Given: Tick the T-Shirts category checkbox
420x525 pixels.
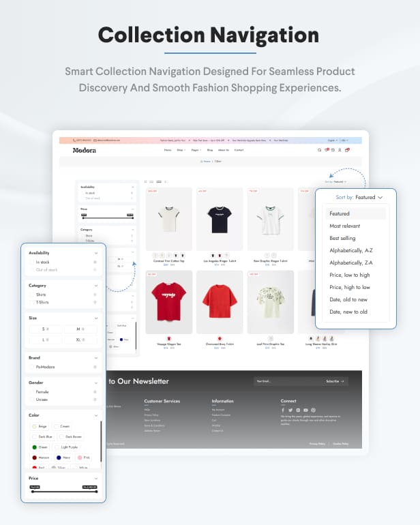Looking at the screenshot, I should (x=32, y=302).
